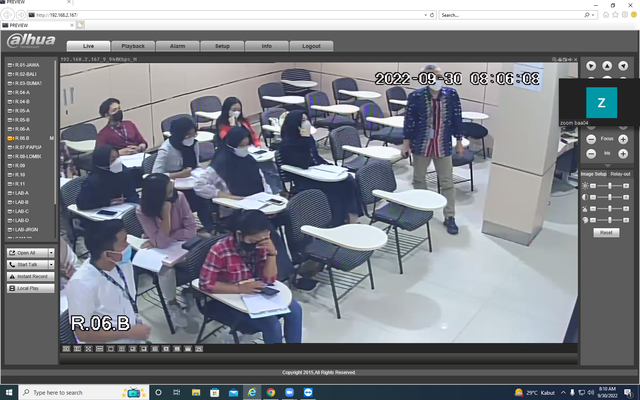The height and width of the screenshot is (400, 640).
Task: Click the hue slider handle
Action: tap(610, 220)
